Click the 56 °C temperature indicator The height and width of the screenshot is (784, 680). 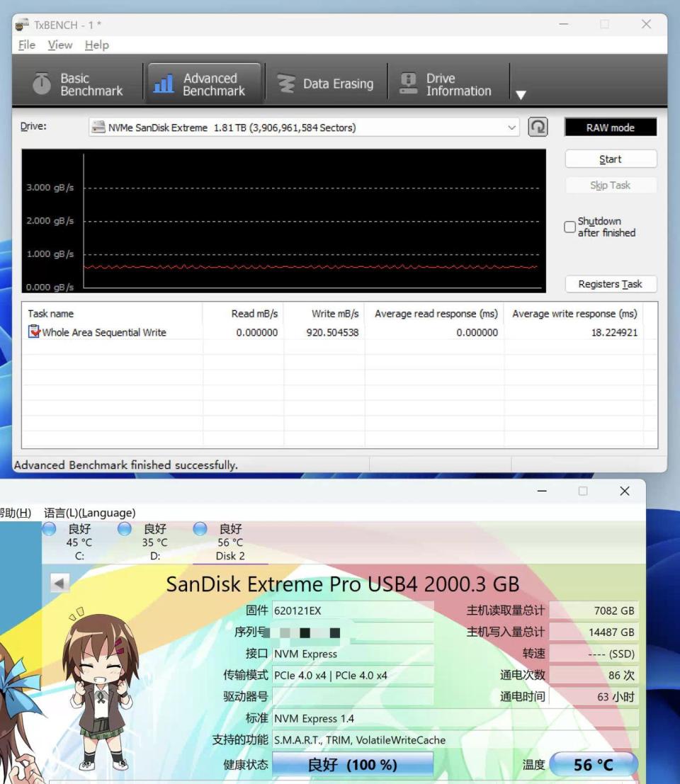pos(594,764)
